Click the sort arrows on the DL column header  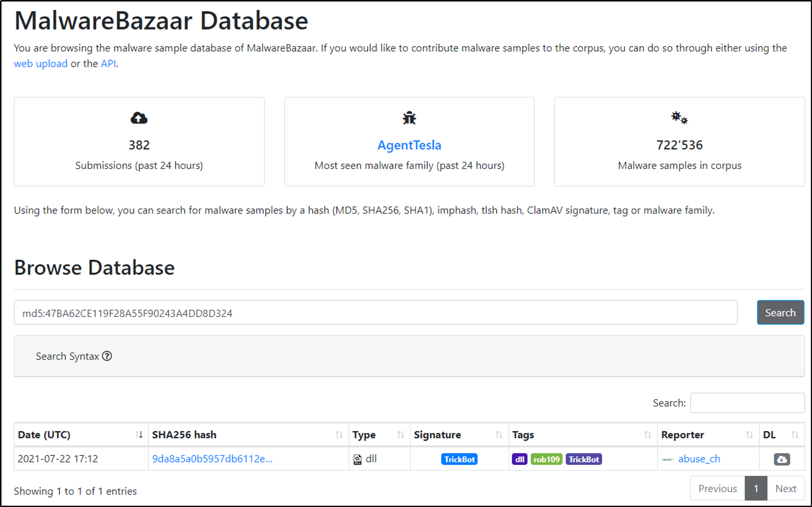pos(794,434)
